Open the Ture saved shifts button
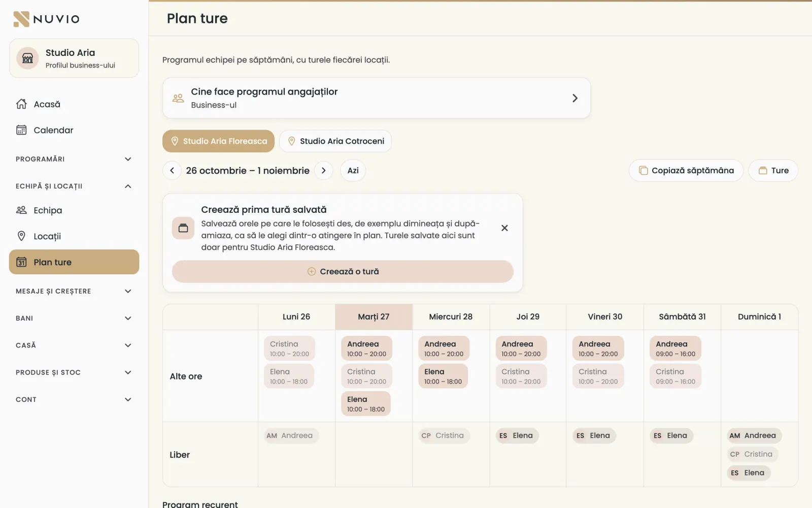Screen dimensions: 812x508 point(773,171)
